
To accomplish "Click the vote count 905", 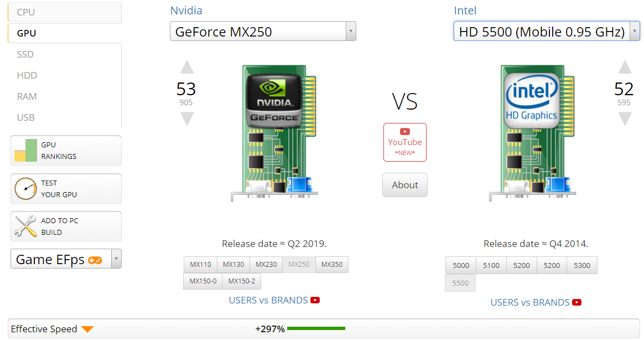I will coord(186,103).
